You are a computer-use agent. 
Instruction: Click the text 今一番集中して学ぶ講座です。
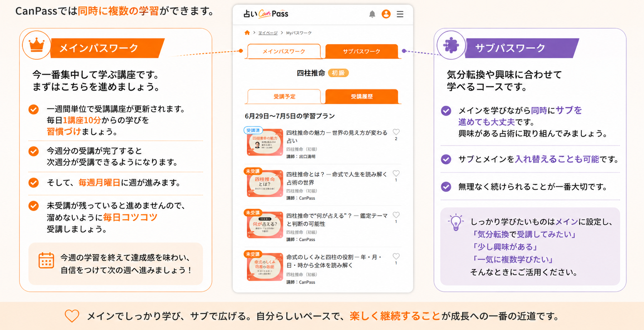96,74
